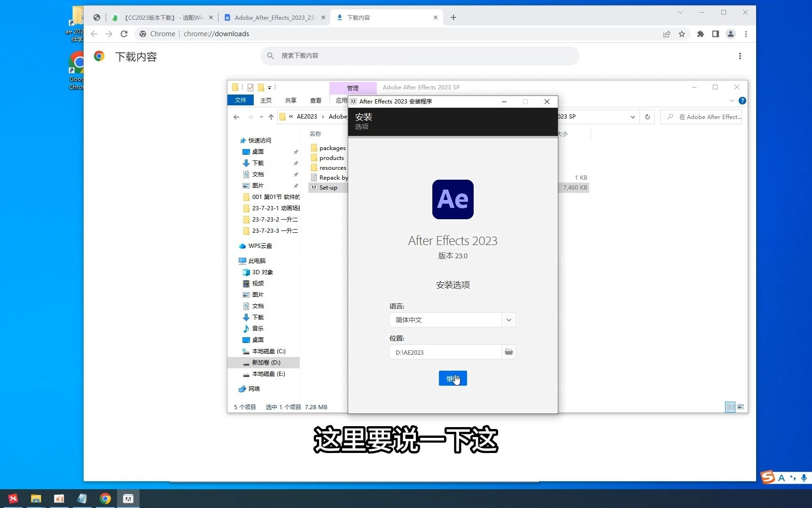
Task: Switch to the 共享 ribbon tab
Action: coord(290,100)
